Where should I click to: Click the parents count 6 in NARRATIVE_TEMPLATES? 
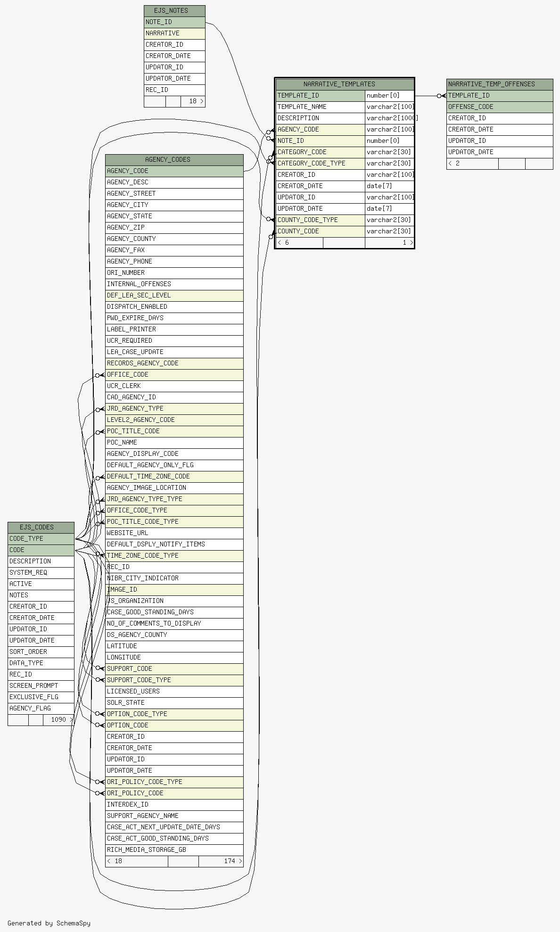point(287,243)
